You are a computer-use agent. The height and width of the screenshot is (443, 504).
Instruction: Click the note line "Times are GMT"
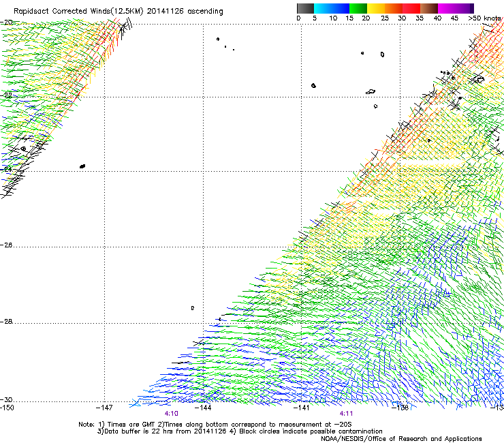131,425
